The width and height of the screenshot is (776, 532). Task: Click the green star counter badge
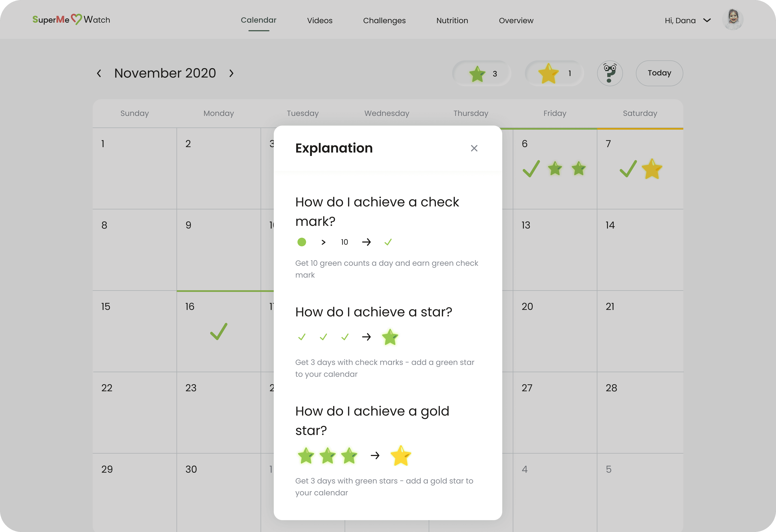(x=481, y=73)
